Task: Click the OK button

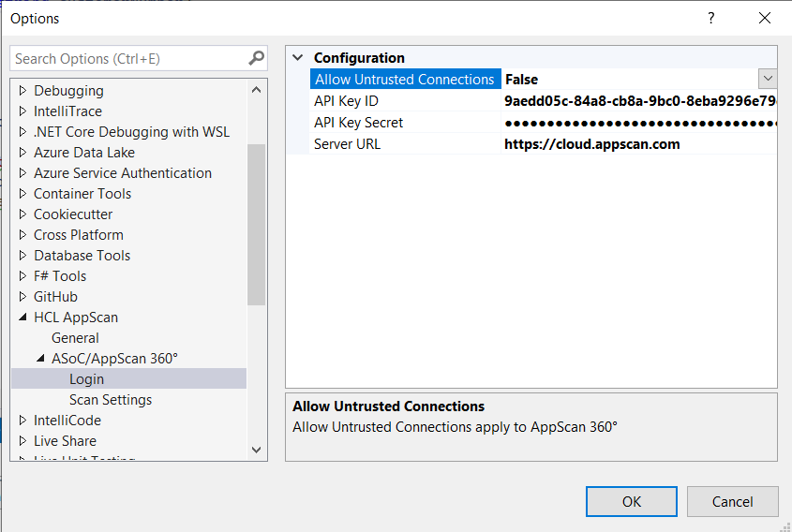Action: click(632, 501)
